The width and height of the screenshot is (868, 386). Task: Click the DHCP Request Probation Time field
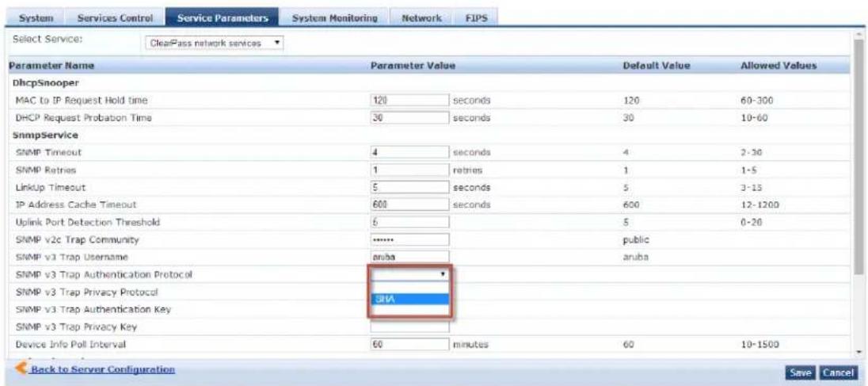click(409, 118)
